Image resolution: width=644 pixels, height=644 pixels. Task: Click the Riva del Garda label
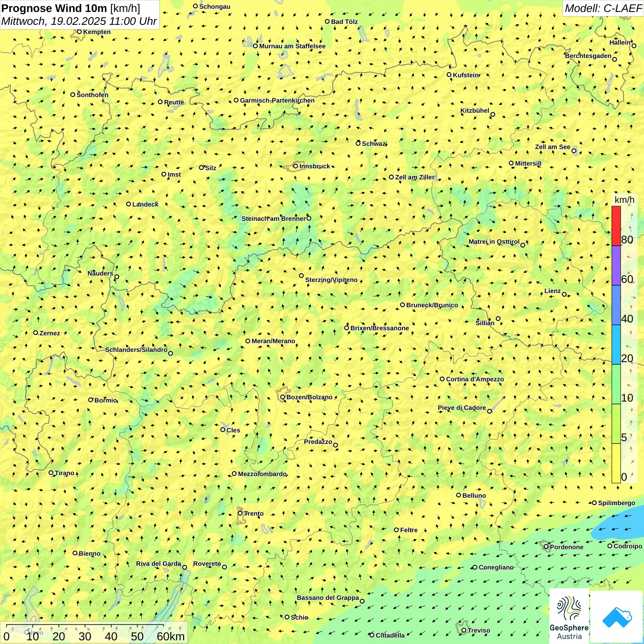click(x=158, y=563)
